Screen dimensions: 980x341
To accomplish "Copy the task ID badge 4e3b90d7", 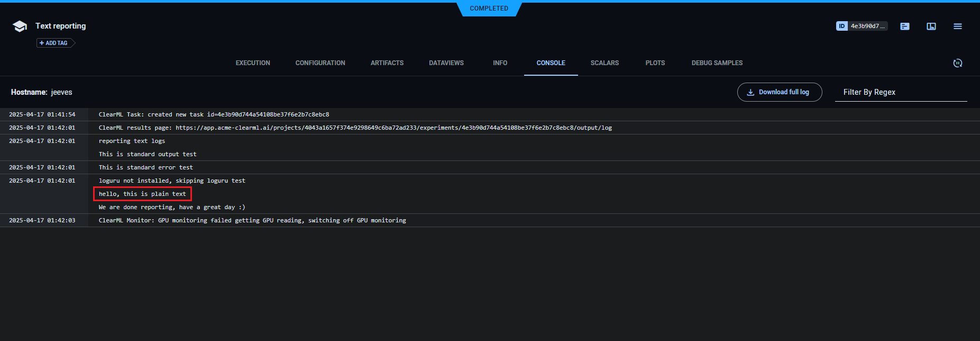I will point(862,26).
